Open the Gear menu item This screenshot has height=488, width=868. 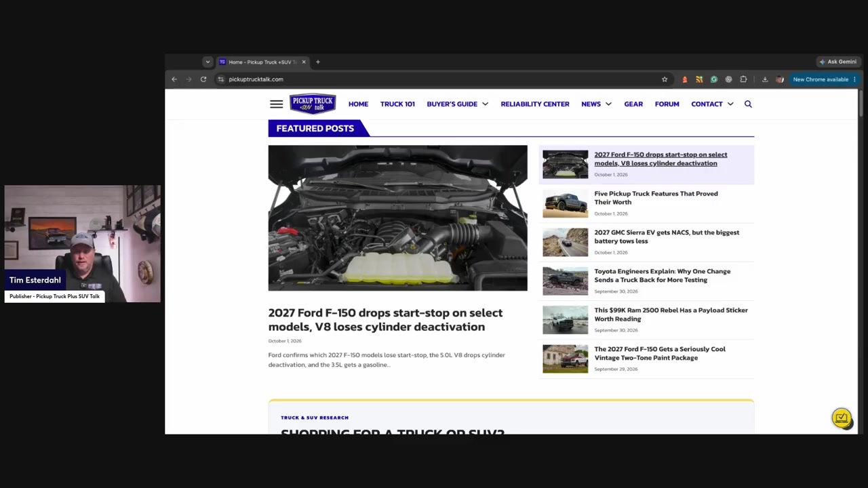point(633,104)
